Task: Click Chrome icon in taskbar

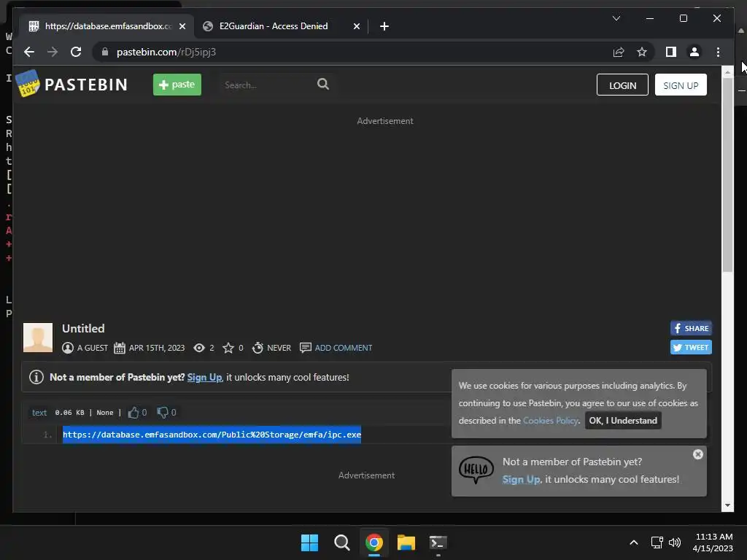Action: (374, 542)
